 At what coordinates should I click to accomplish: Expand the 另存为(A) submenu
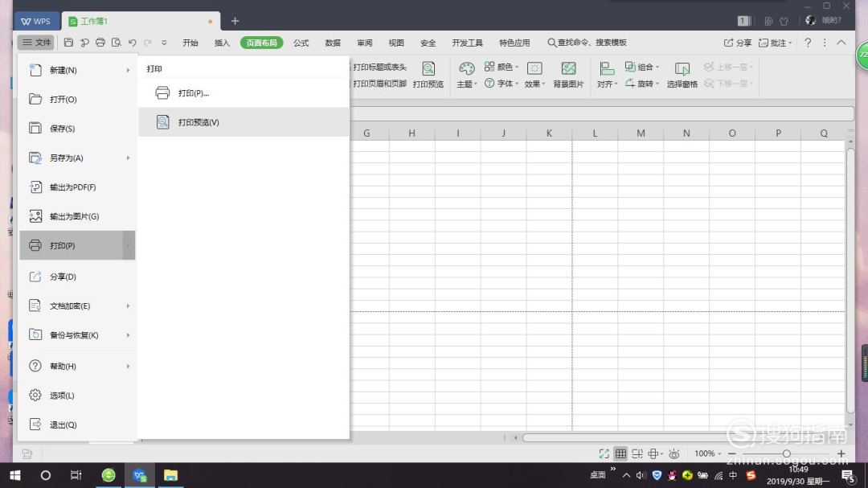tap(128, 158)
